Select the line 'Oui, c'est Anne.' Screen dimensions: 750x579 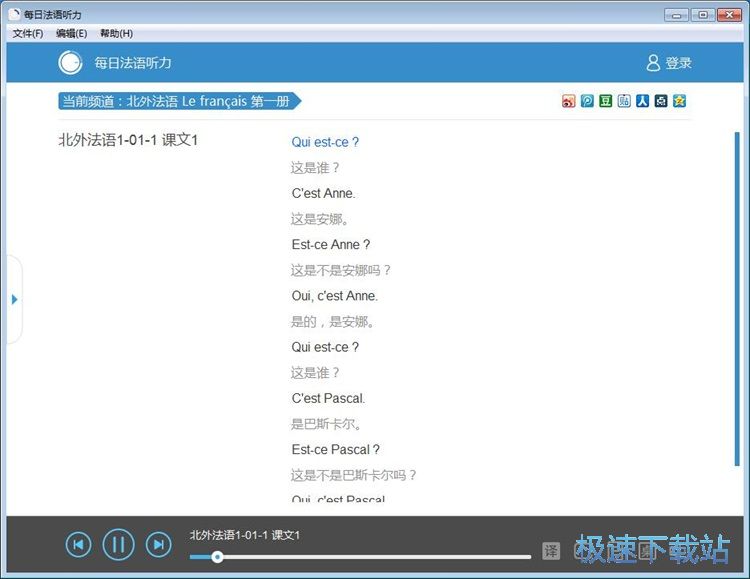[x=334, y=296]
